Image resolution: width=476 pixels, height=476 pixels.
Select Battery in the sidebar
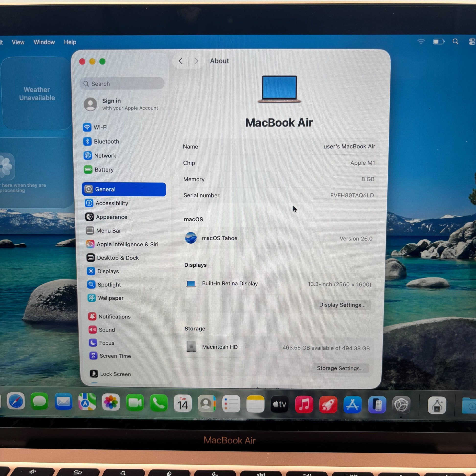[x=104, y=170]
